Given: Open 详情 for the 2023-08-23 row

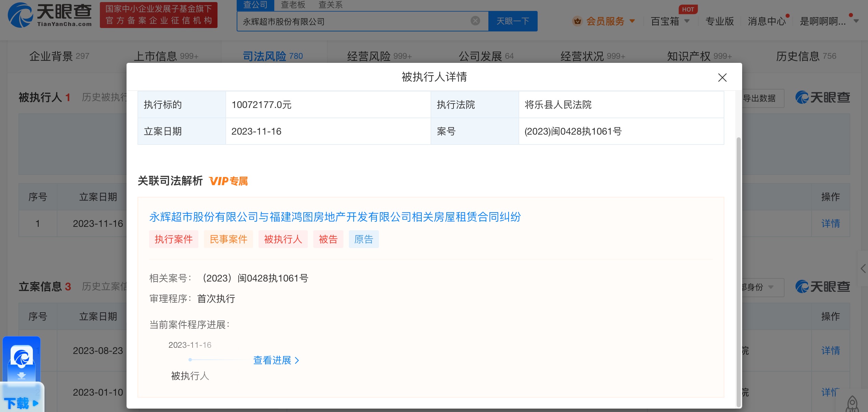Looking at the screenshot, I should click(x=831, y=351).
